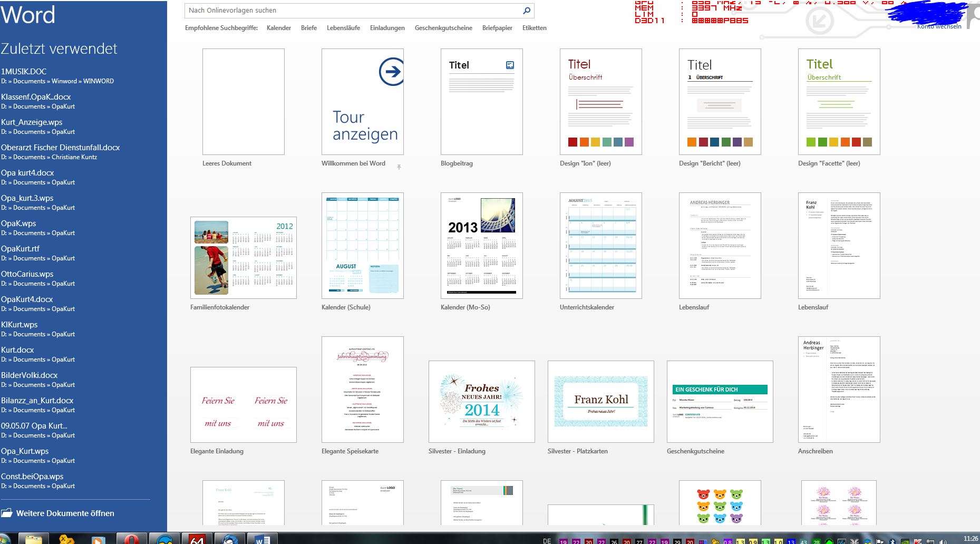Viewport: 980px width, 544px height.
Task: Create a Leeres Dokument
Action: [x=243, y=102]
